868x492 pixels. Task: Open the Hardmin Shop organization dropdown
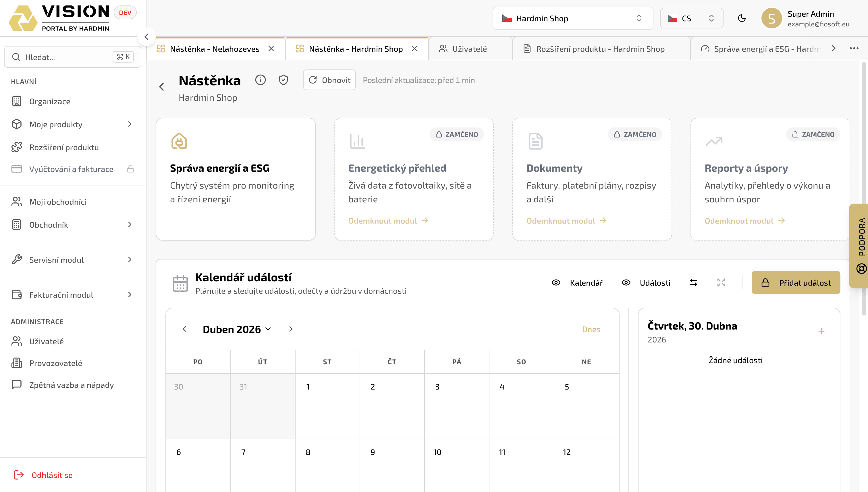pyautogui.click(x=573, y=18)
